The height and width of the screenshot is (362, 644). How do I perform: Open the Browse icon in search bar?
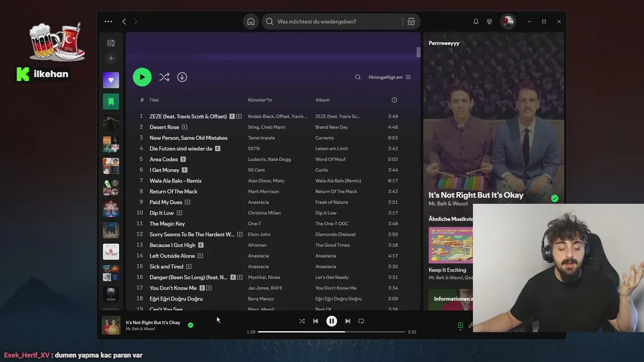[x=411, y=22]
